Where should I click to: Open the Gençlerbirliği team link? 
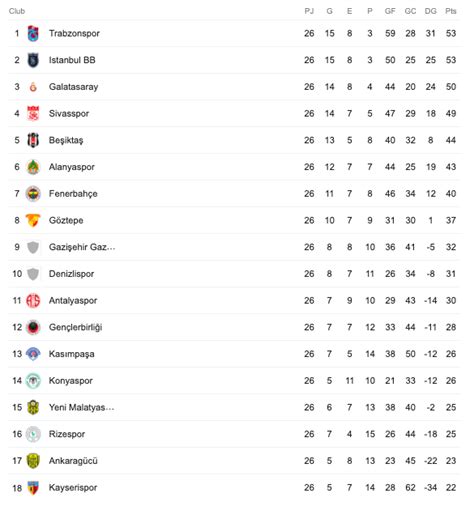coord(76,327)
